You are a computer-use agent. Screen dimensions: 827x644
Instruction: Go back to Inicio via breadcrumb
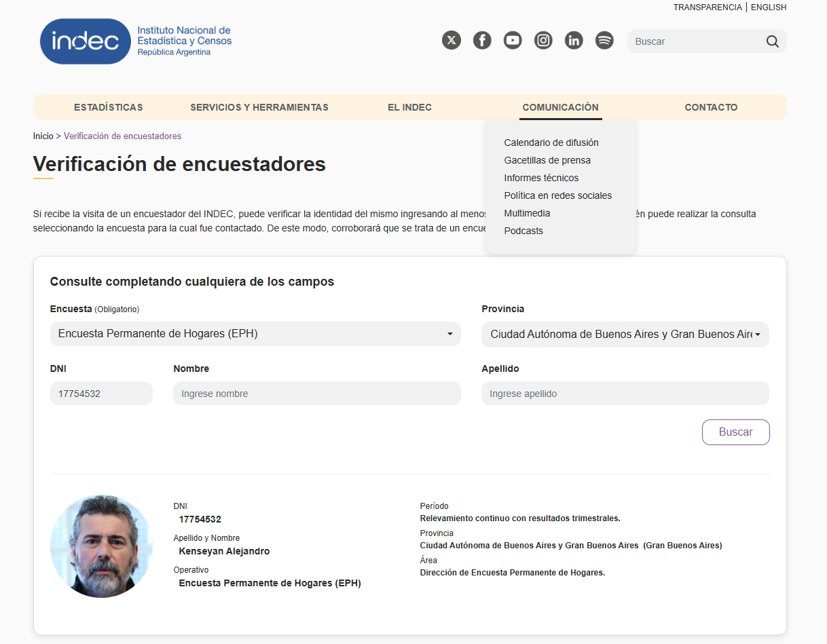point(43,136)
